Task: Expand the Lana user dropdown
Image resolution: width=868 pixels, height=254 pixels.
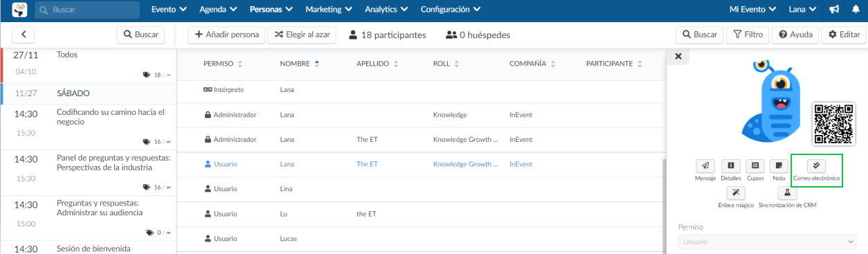Action: point(803,10)
